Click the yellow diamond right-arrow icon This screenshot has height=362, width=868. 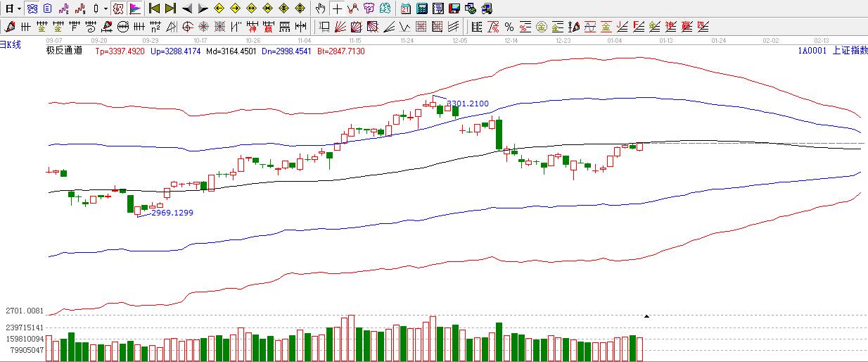pos(235,8)
